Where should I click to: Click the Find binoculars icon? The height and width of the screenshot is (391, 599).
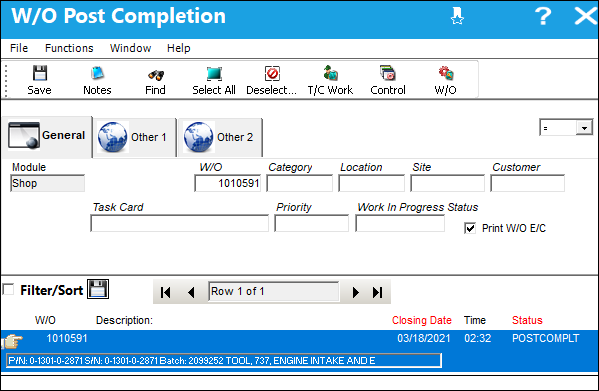(x=155, y=74)
